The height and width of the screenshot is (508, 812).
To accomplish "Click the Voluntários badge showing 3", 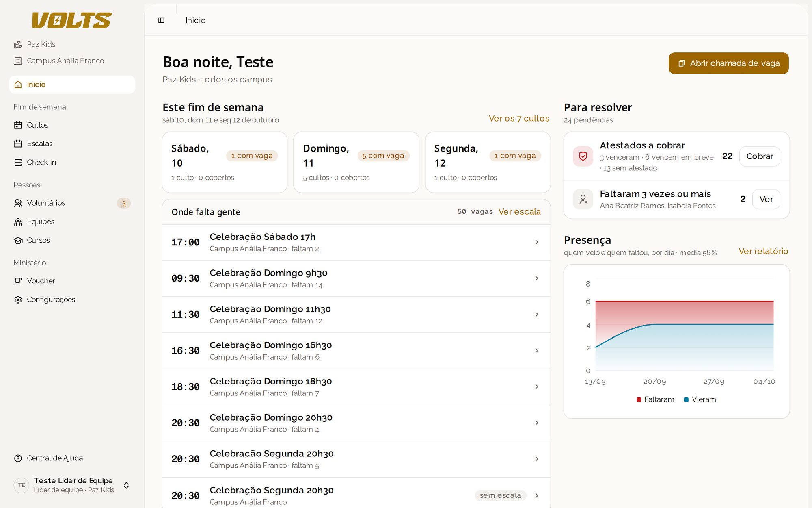I will 124,204.
